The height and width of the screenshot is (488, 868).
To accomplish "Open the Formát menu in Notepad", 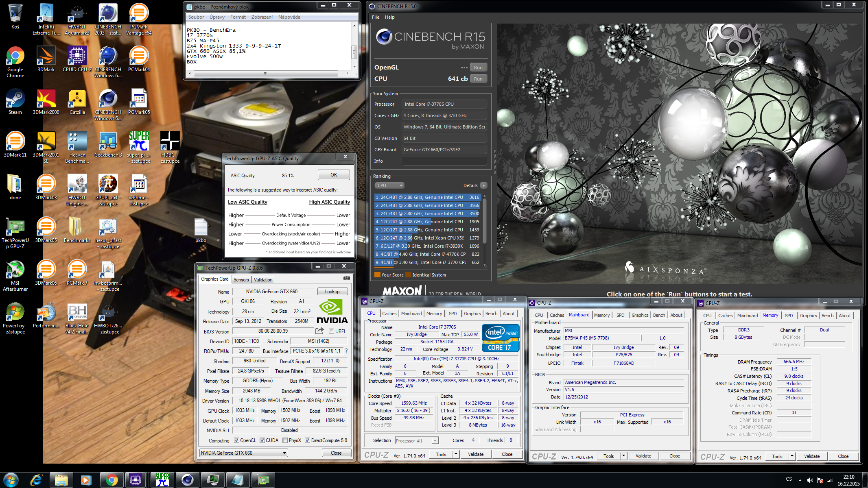I will 238,17.
